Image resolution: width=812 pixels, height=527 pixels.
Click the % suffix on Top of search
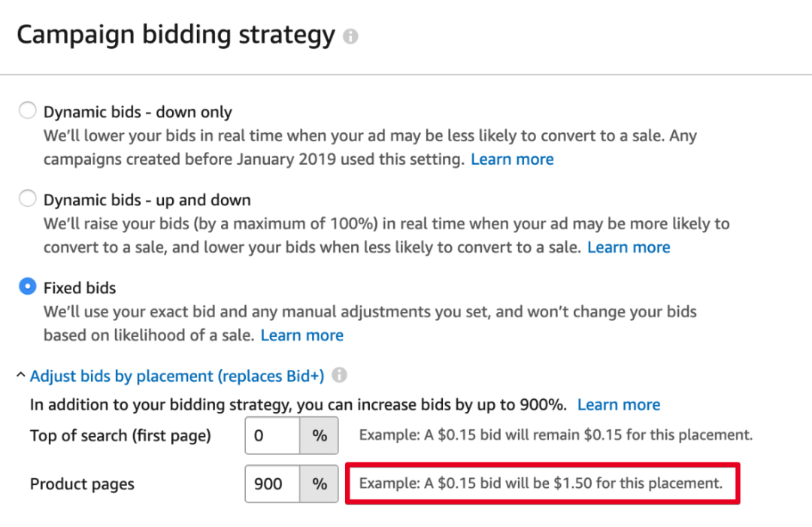[x=319, y=435]
